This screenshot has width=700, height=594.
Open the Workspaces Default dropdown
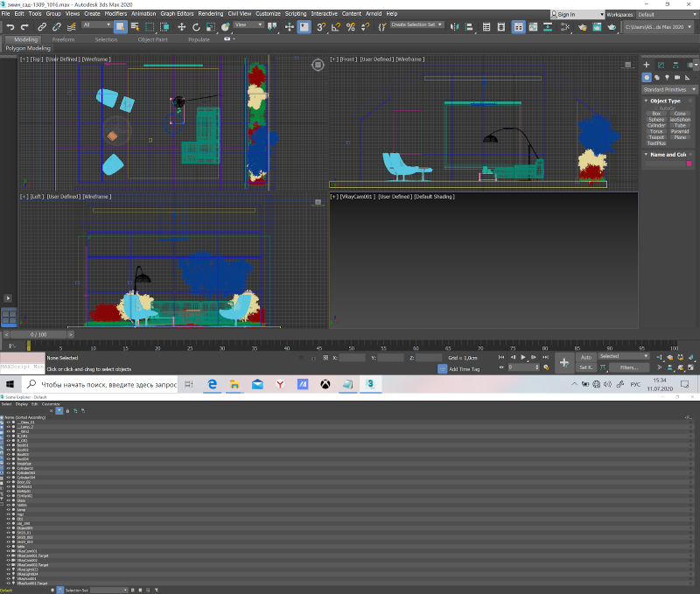(667, 15)
